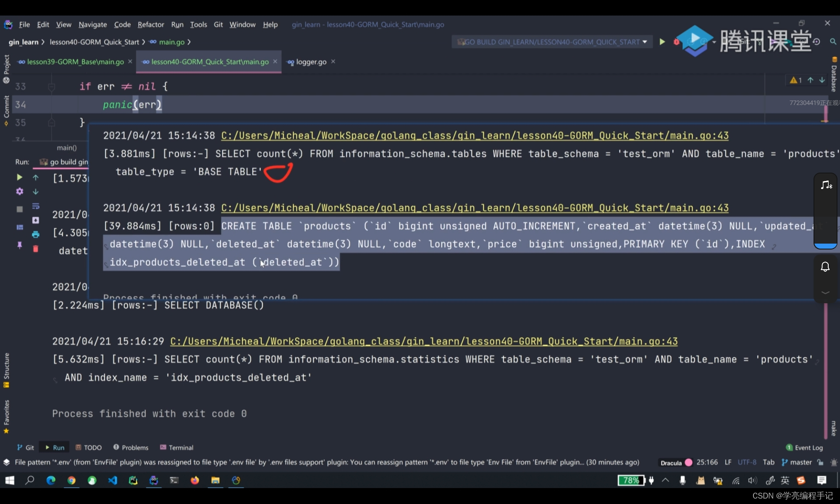This screenshot has height=504, width=840.
Task: Toggle scroll to end in Run console
Action: [36, 220]
